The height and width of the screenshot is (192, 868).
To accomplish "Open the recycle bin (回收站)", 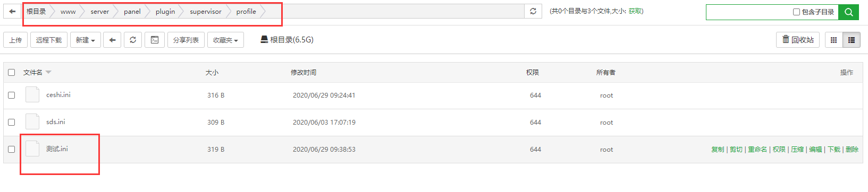I will [798, 40].
